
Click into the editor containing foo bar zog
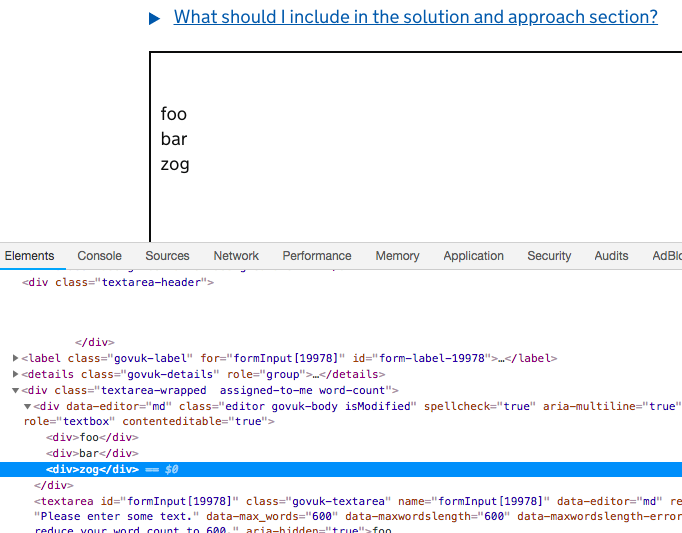coord(415,147)
